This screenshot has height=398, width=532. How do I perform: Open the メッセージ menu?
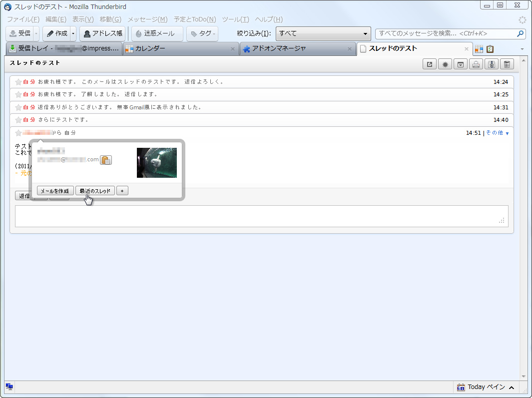pyautogui.click(x=147, y=19)
